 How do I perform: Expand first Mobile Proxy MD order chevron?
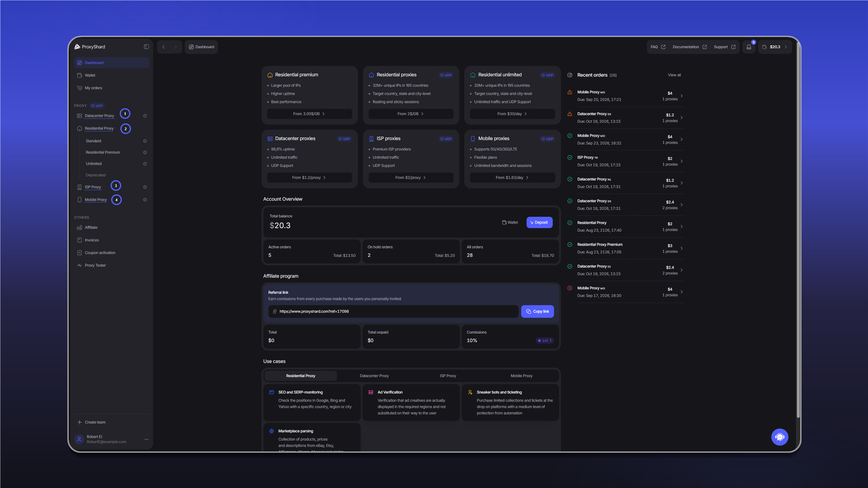pos(681,96)
